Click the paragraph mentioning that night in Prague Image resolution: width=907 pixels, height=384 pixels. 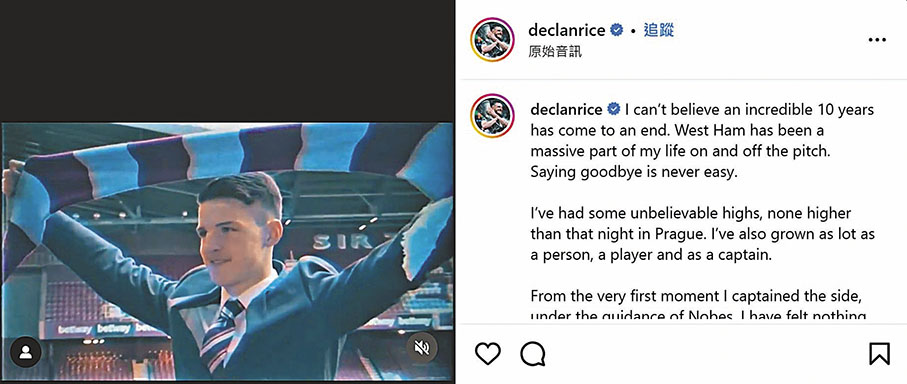tap(703, 234)
